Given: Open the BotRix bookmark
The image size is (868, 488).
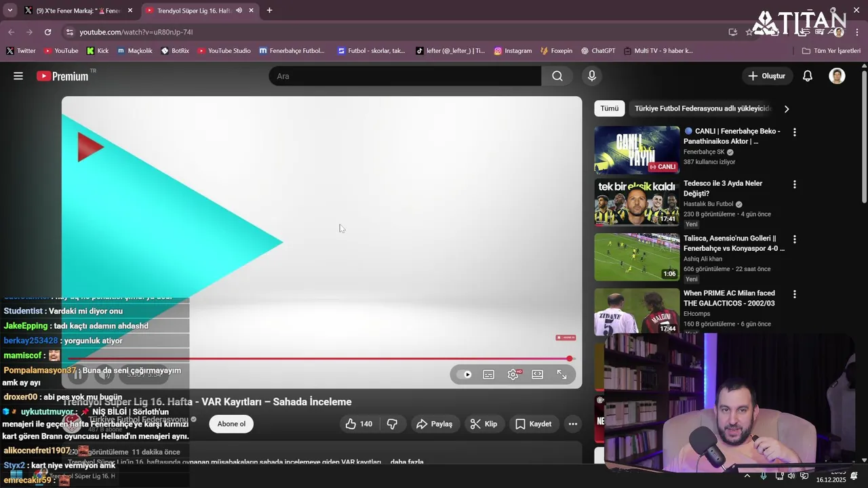Looking at the screenshot, I should pyautogui.click(x=175, y=51).
